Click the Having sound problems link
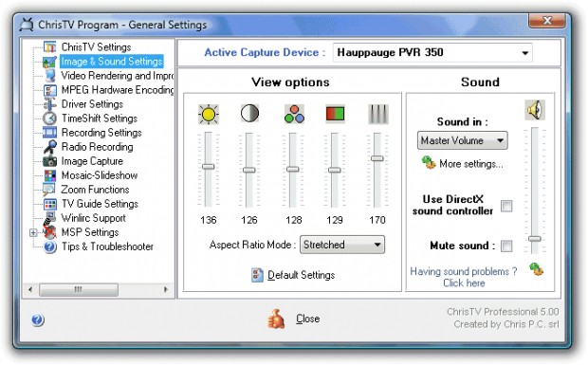 [464, 277]
